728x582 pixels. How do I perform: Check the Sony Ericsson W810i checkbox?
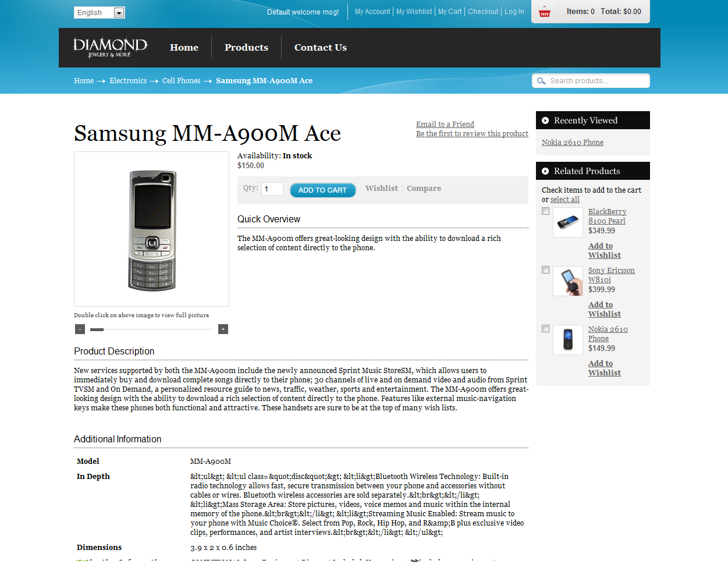(546, 270)
